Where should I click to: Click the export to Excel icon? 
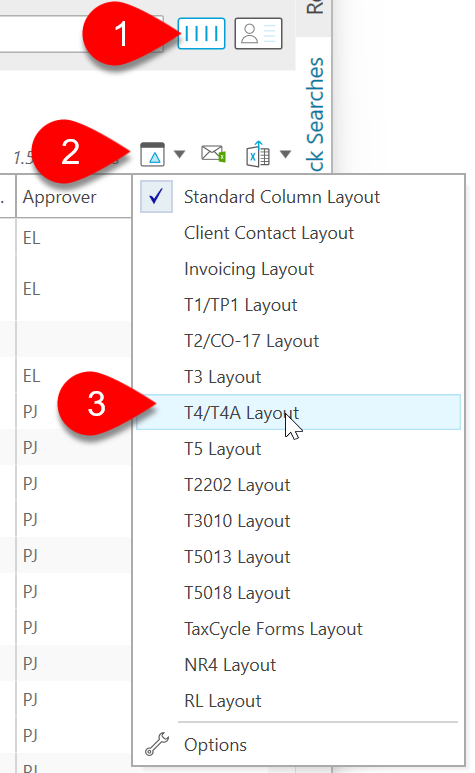point(258,154)
